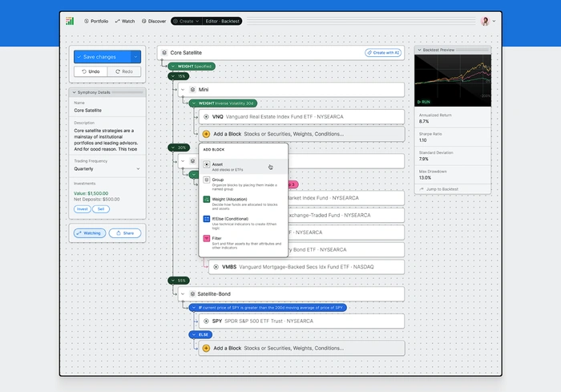Select Filter in Add Block menu

[x=244, y=242]
